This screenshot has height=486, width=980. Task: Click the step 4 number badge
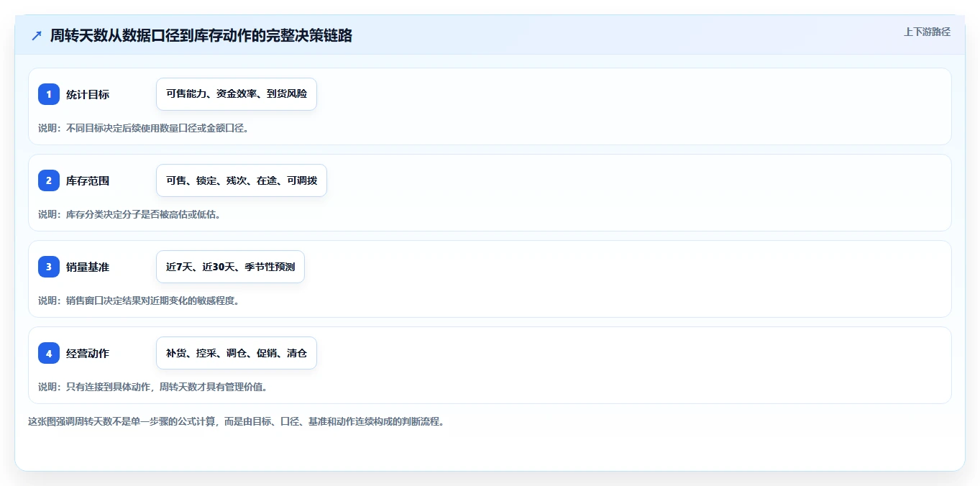point(49,353)
